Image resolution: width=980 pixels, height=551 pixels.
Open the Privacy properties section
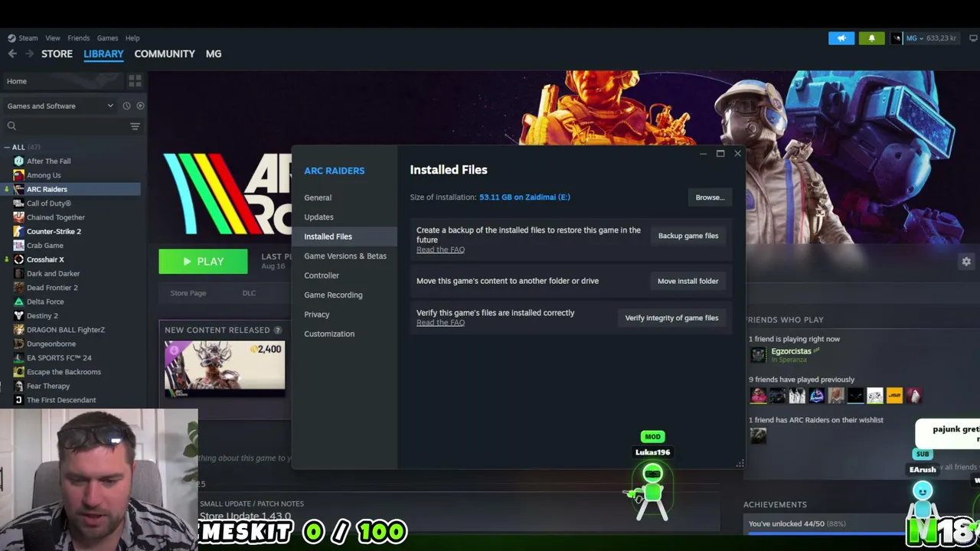[x=317, y=315]
